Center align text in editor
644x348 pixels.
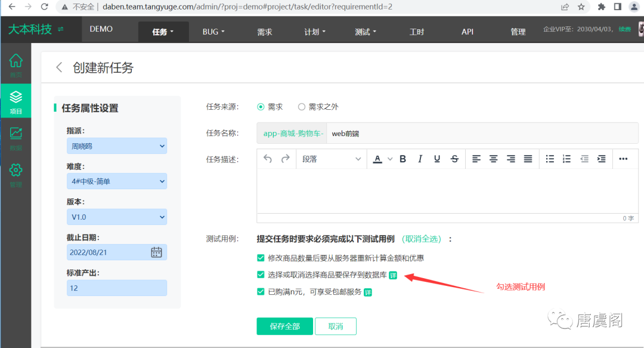tap(494, 159)
